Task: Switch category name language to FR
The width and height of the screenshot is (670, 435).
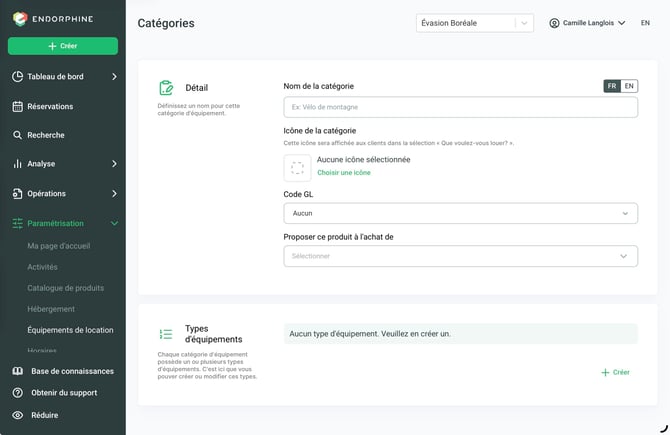Action: click(x=612, y=86)
